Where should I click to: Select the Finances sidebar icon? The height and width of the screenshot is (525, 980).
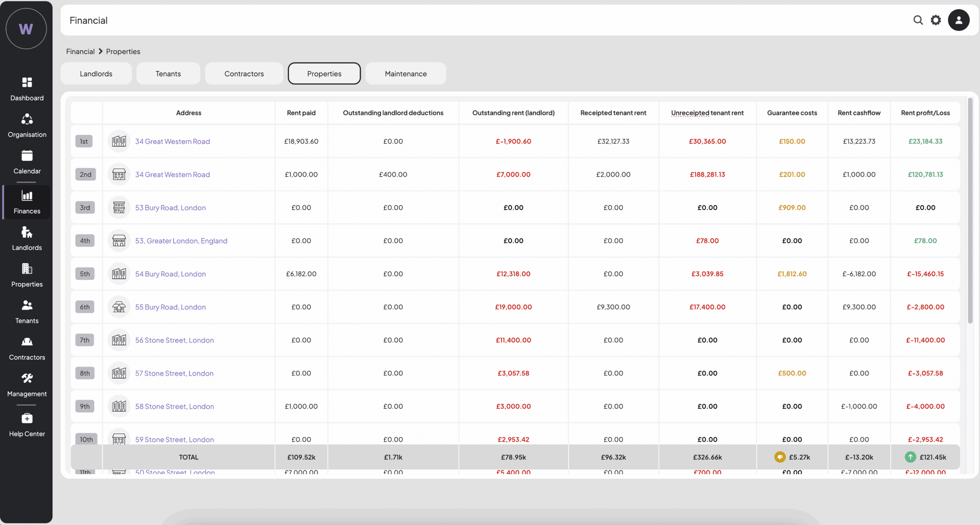(27, 202)
